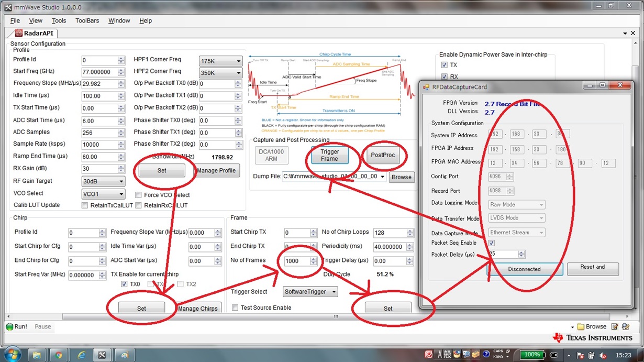The image size is (644, 362).
Task: Enable Force VCO Select checkbox
Action: 138,195
